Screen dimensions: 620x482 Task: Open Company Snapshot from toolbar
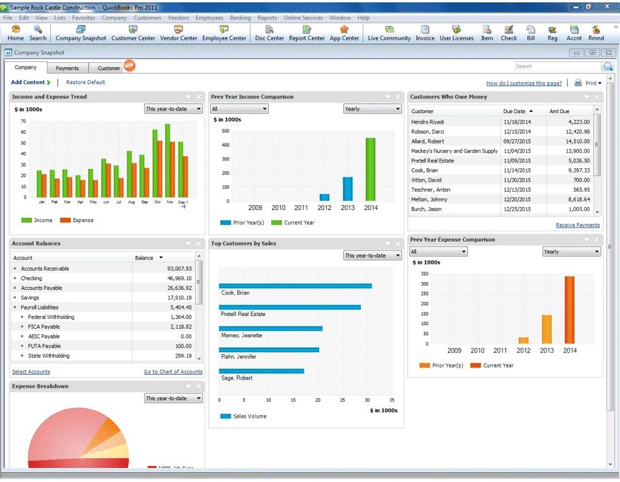[x=81, y=33]
